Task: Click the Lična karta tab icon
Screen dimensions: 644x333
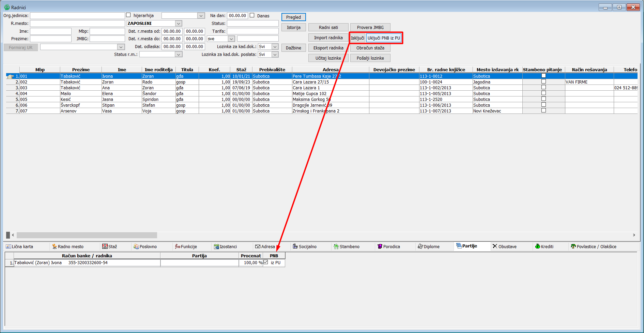Action: pyautogui.click(x=9, y=246)
